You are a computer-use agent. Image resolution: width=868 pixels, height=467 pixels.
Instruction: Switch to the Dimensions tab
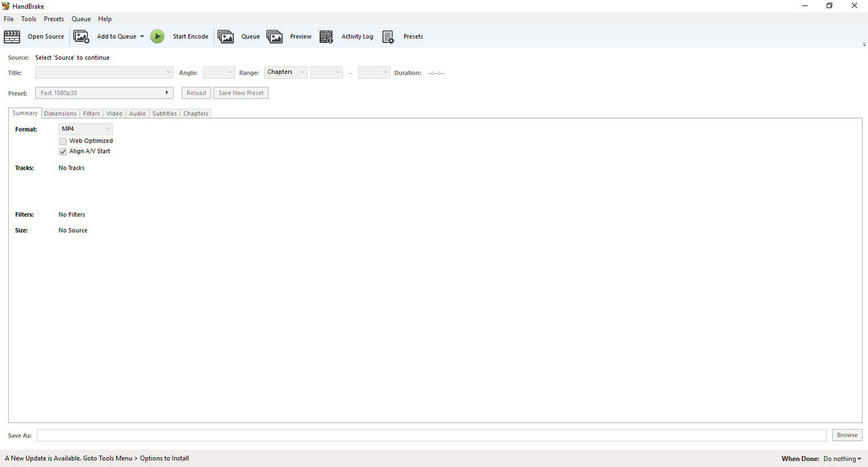pos(60,113)
